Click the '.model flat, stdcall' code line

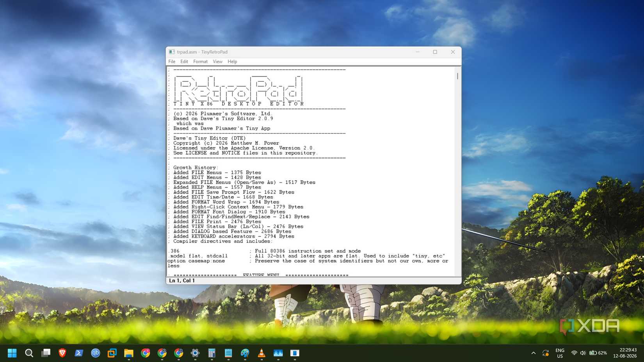tap(198, 256)
